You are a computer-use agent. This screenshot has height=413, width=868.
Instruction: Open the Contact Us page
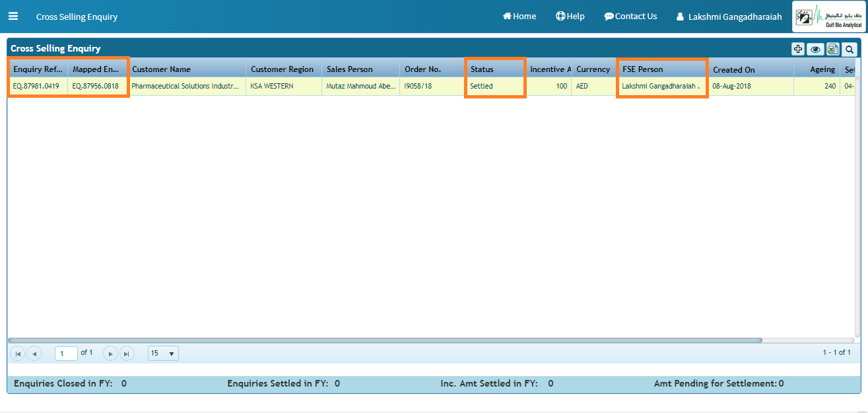630,17
